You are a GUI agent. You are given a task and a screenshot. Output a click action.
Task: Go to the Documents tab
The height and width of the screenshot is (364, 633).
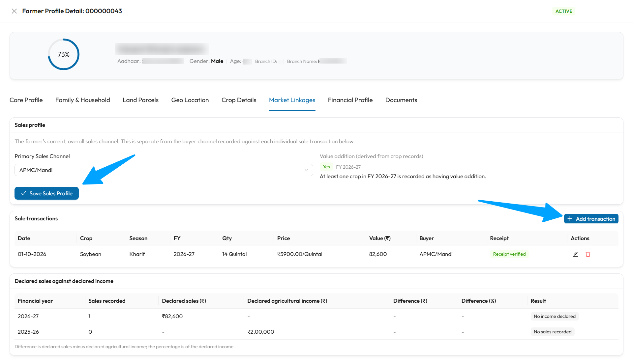click(401, 100)
